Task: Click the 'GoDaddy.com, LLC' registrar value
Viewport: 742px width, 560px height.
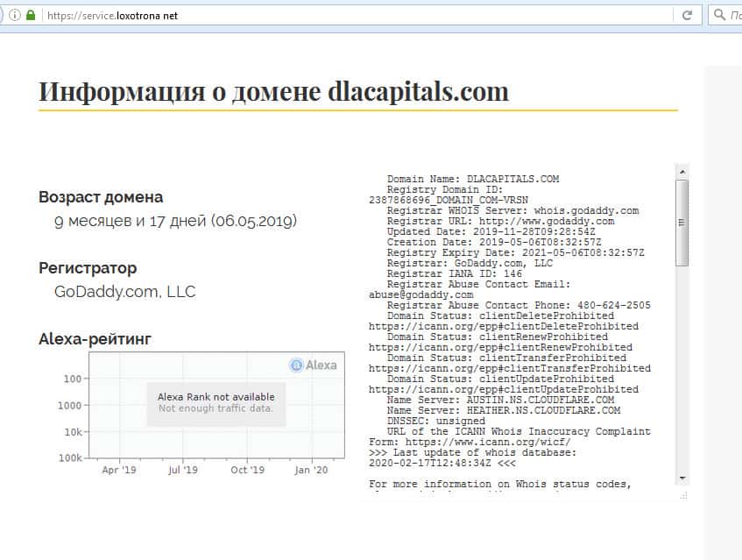Action: [x=125, y=292]
